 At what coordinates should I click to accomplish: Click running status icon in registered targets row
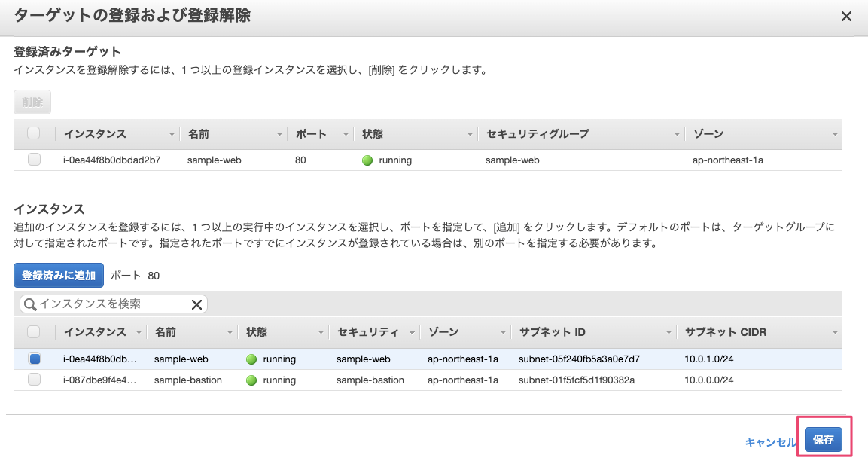367,160
